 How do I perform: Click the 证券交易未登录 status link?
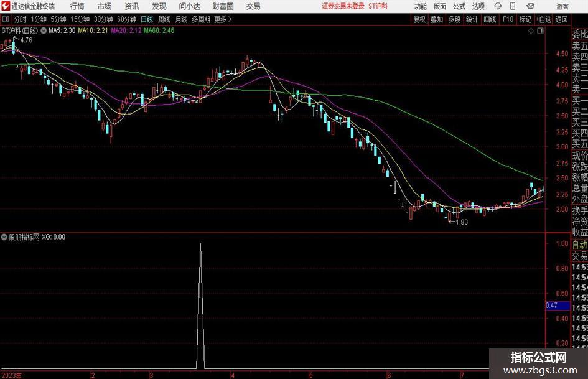coord(343,6)
